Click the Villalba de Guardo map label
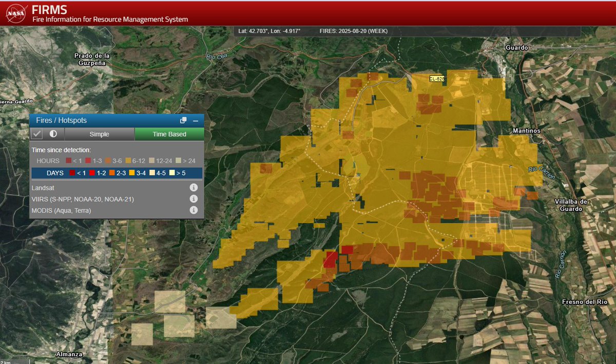 click(x=570, y=205)
